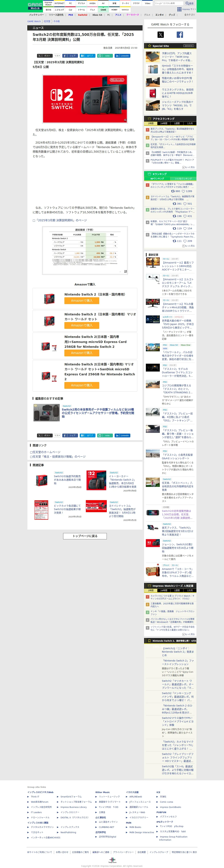
Task: Click the heart icon showing 1289
Action: tap(184, 191)
